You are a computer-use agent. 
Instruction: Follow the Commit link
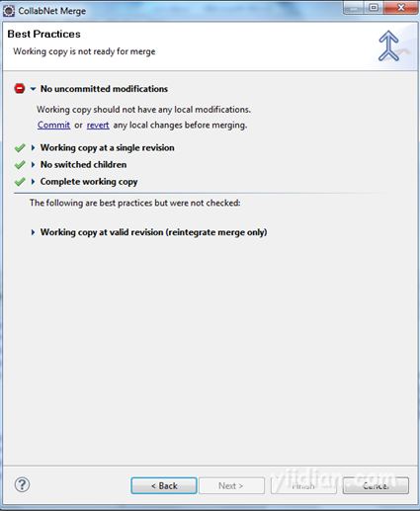[53, 126]
